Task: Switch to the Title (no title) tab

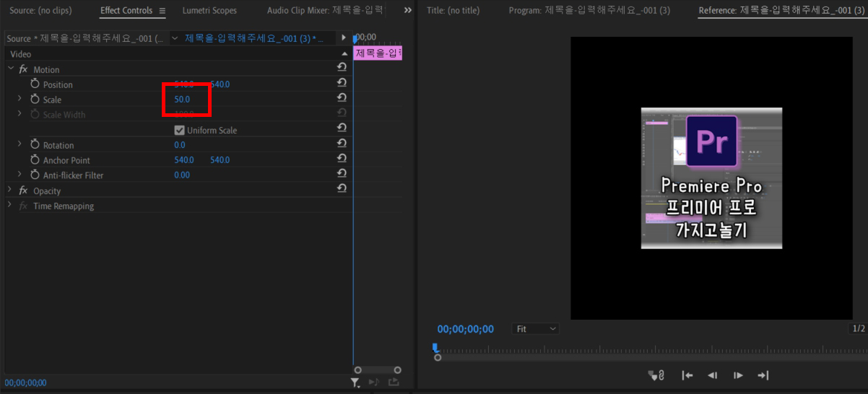Action: tap(453, 11)
